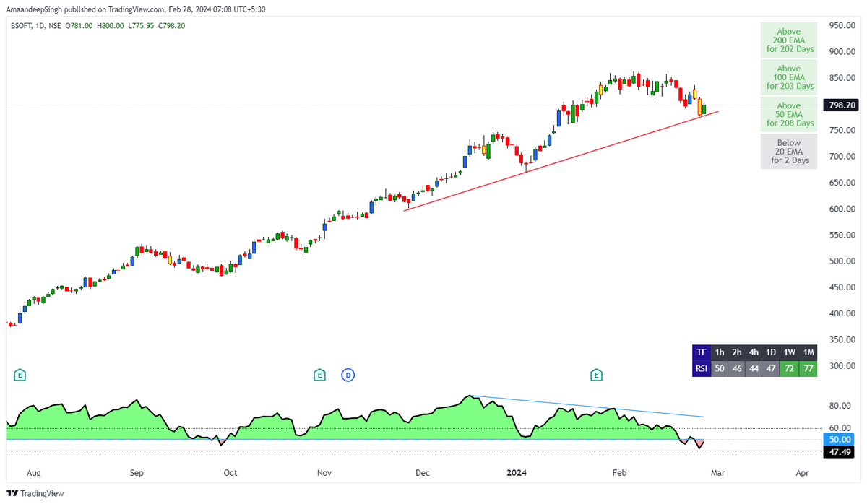The image size is (867, 504).
Task: Click the Below 20 EMA for 2 Days box
Action: pyautogui.click(x=789, y=152)
